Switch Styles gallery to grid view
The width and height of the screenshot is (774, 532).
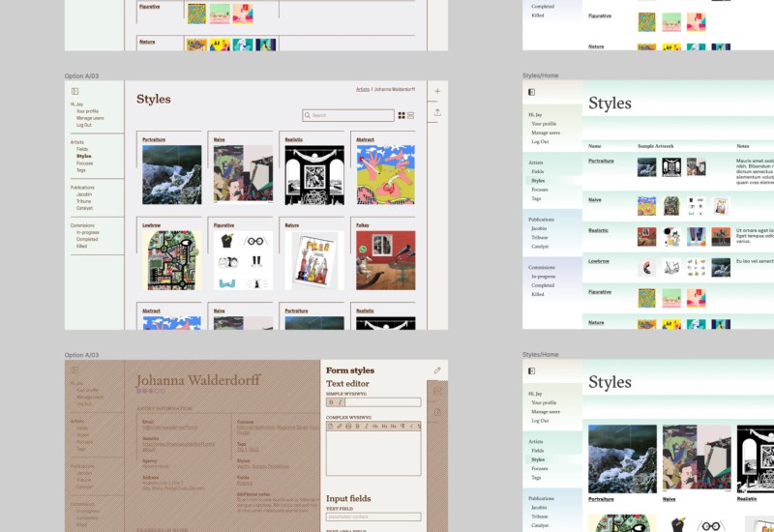(402, 115)
